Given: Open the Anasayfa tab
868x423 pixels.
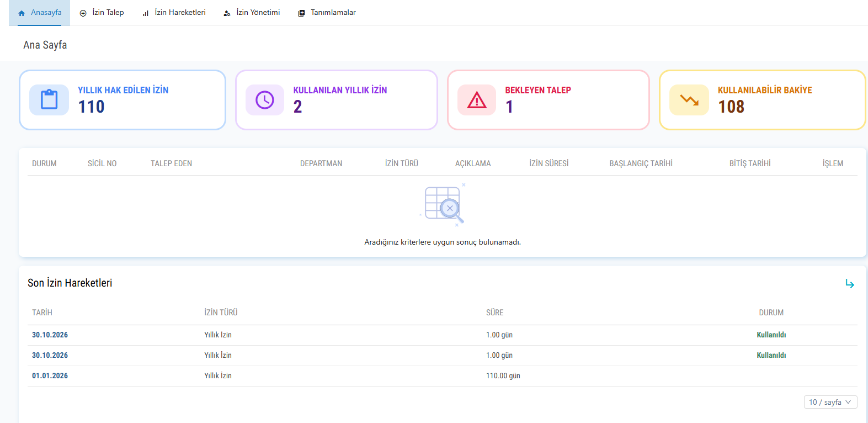Looking at the screenshot, I should [40, 13].
